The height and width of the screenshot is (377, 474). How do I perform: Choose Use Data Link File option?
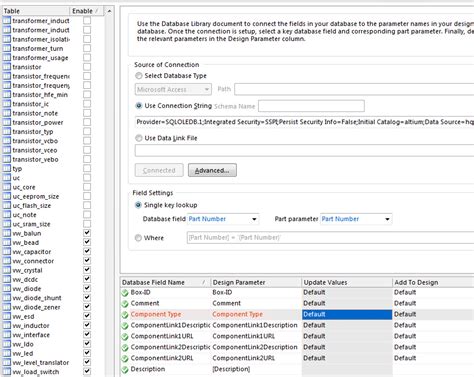pos(139,138)
